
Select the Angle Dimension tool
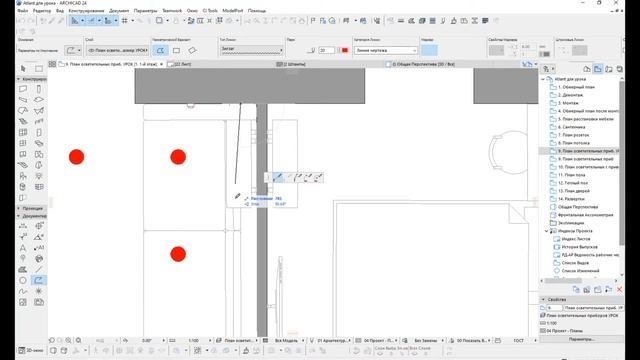[x=39, y=237]
